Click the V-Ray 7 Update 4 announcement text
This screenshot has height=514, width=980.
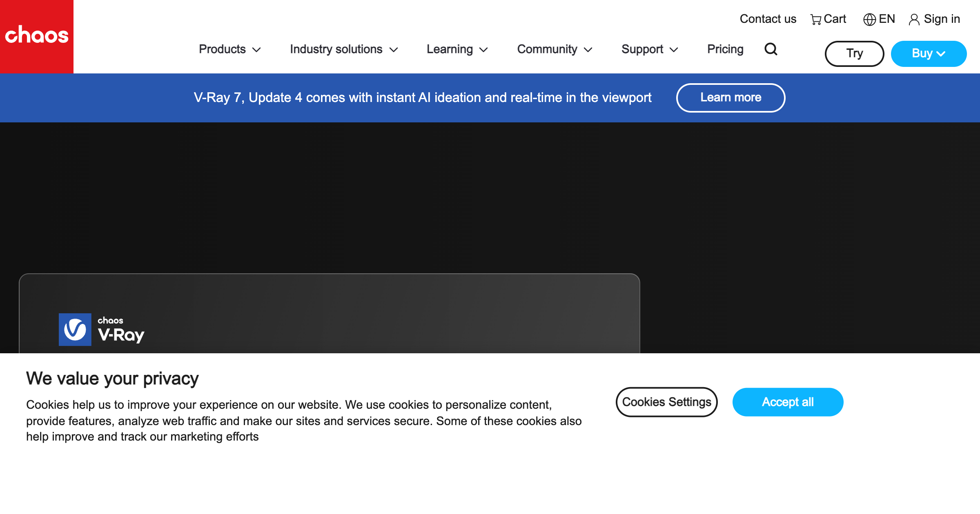[423, 97]
